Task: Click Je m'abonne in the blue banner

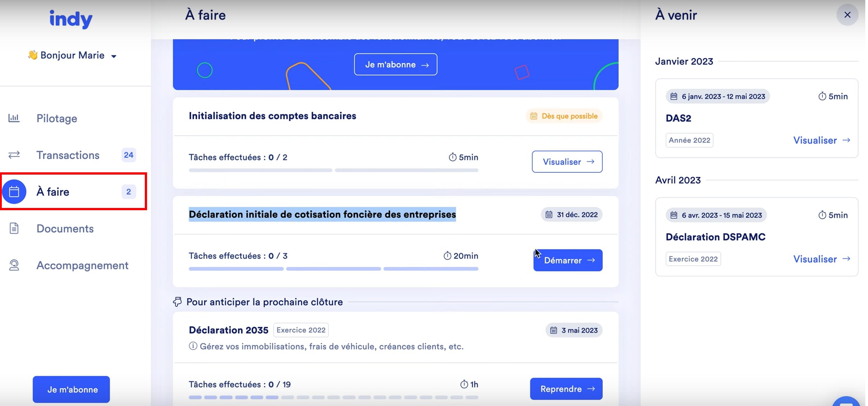Action: click(395, 65)
